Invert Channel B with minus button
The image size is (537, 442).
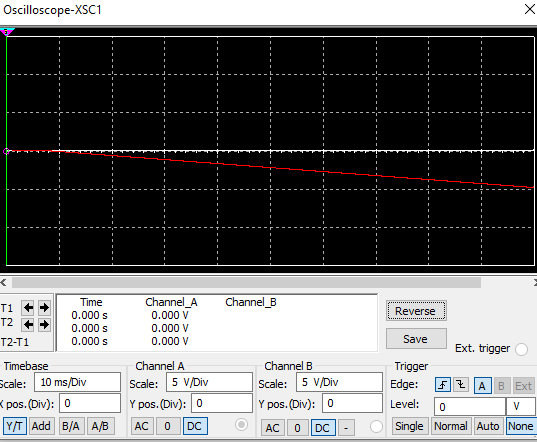pyautogui.click(x=346, y=428)
